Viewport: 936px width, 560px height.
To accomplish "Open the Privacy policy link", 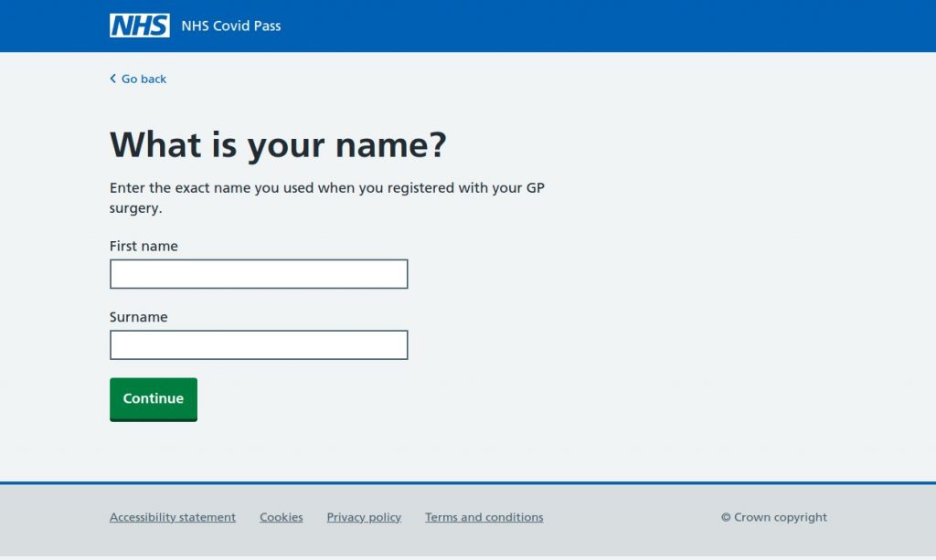I will click(364, 517).
